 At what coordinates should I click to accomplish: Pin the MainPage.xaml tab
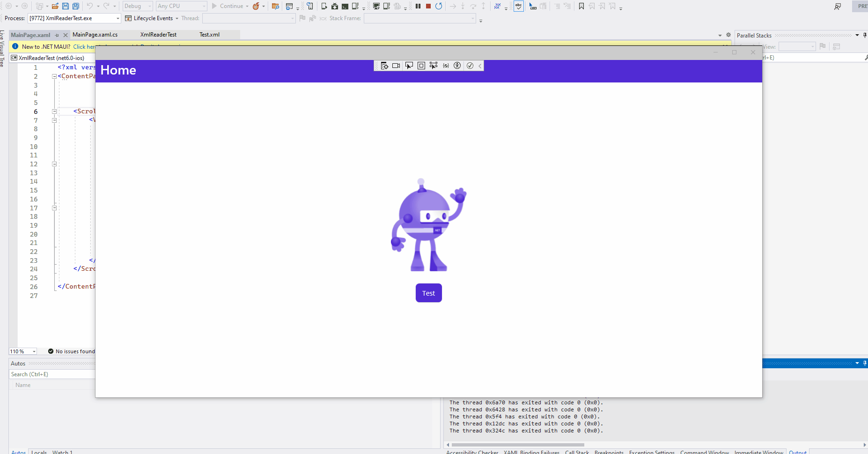(x=57, y=35)
